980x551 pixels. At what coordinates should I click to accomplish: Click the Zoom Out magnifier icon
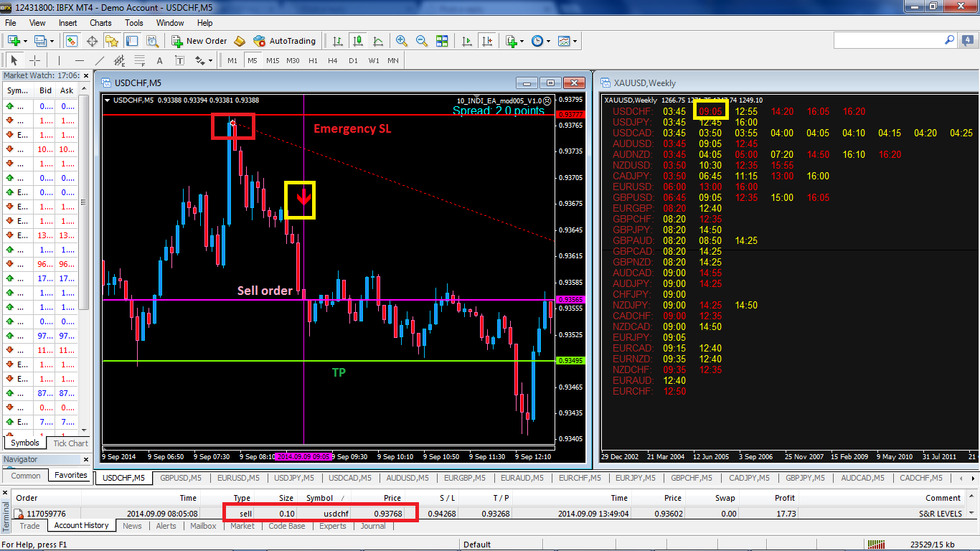coord(422,41)
